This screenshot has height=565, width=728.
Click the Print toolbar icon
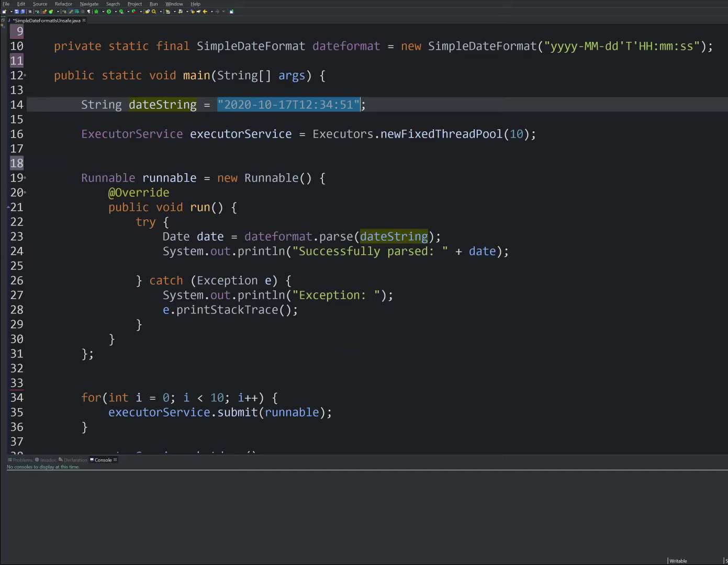coord(30,11)
